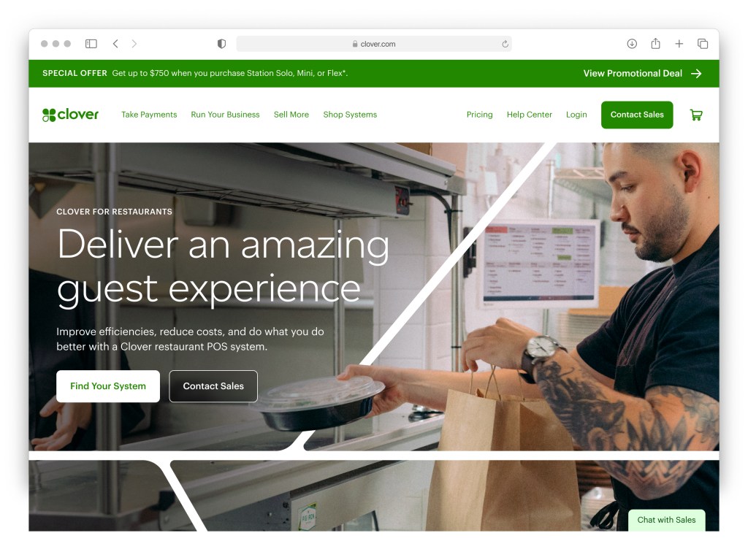This screenshot has height=560, width=748.
Task: Show the tab overview icon
Action: (703, 44)
